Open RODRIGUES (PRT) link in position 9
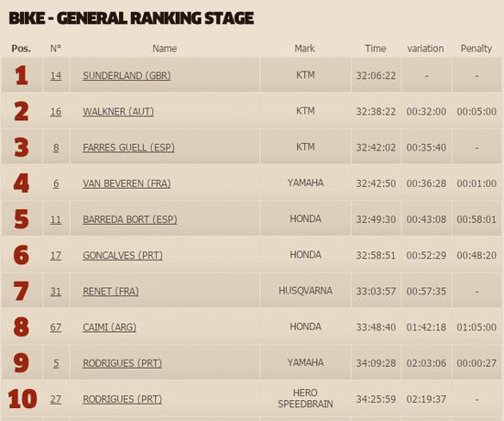Screen dimensions: 504x421 click(x=122, y=363)
